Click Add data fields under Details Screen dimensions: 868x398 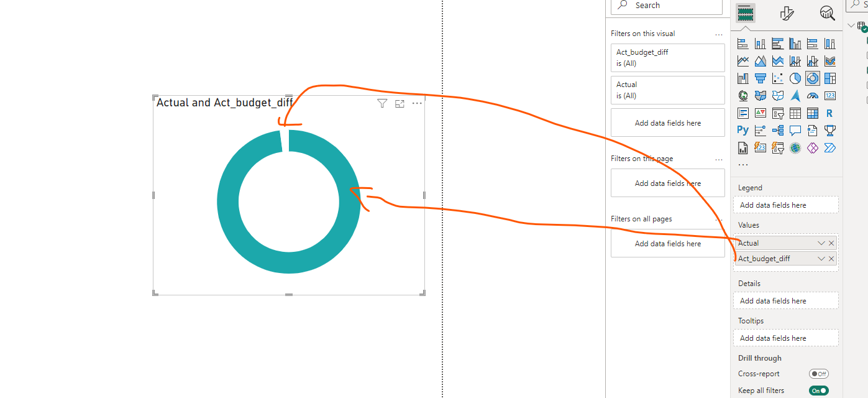click(x=786, y=301)
